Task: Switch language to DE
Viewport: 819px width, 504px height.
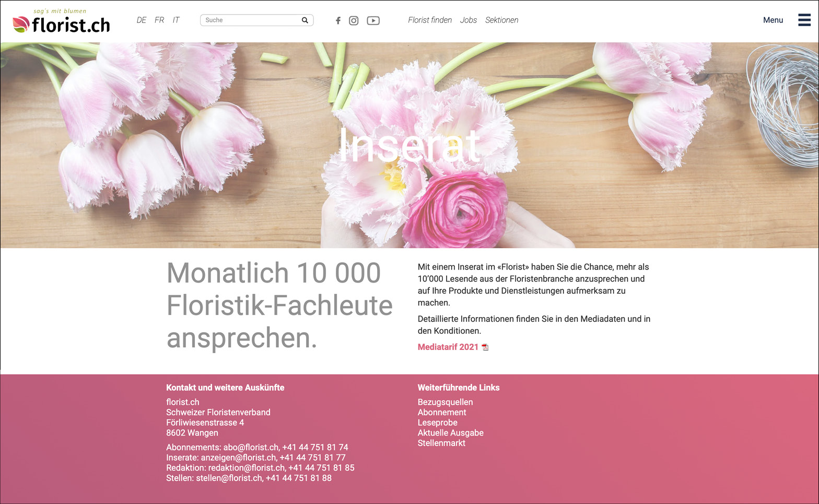Action: point(142,20)
